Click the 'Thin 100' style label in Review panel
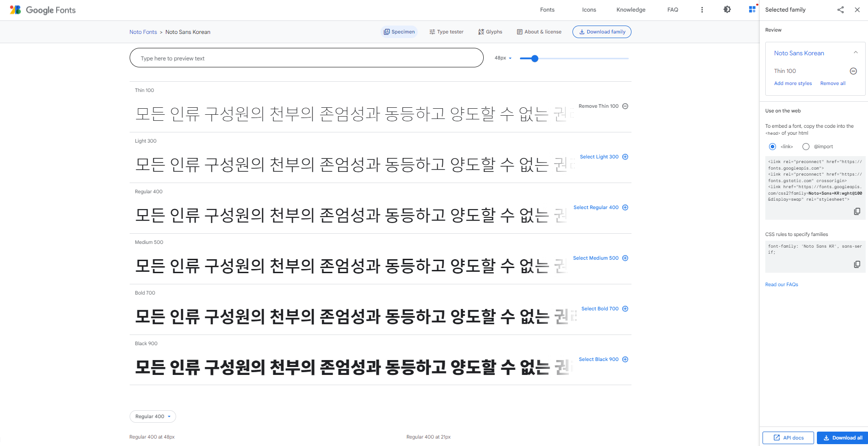This screenshot has width=868, height=446. (x=785, y=71)
